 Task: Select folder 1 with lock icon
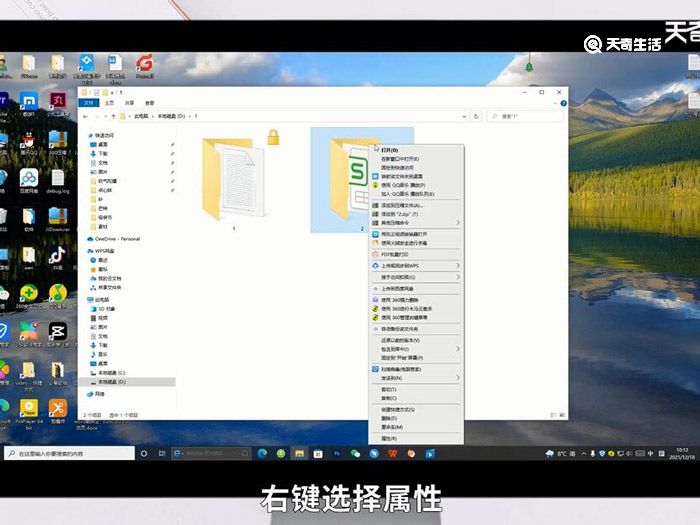234,179
